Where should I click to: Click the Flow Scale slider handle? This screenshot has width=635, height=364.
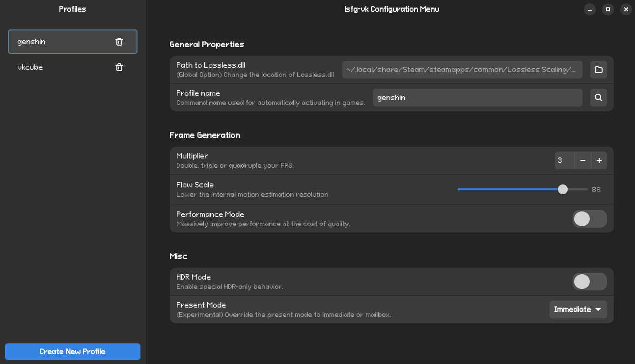pyautogui.click(x=563, y=189)
